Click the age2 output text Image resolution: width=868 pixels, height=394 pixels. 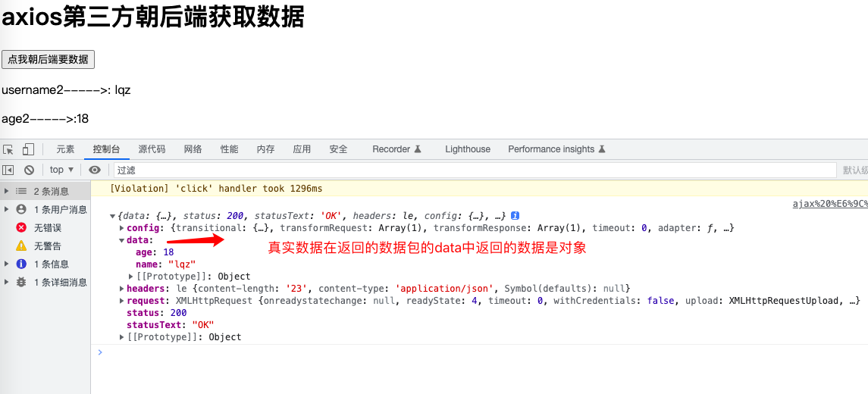tap(45, 119)
